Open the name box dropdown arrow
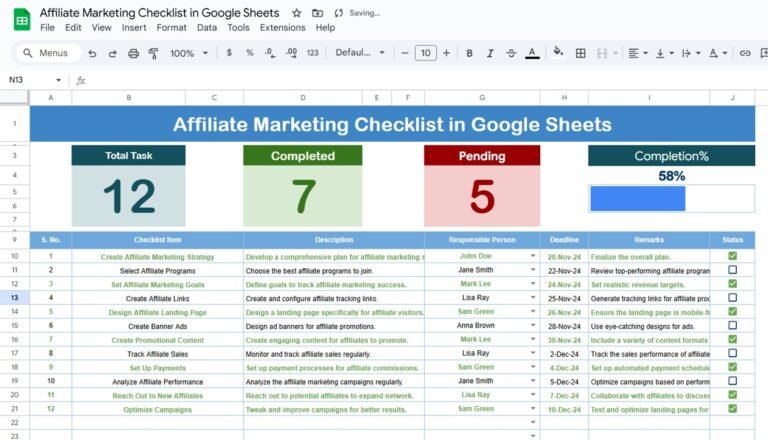Image resolution: width=768 pixels, height=440 pixels. coord(58,80)
